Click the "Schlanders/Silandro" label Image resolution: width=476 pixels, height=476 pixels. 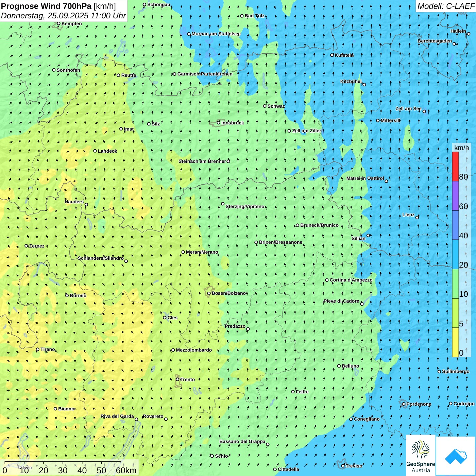click(x=101, y=258)
